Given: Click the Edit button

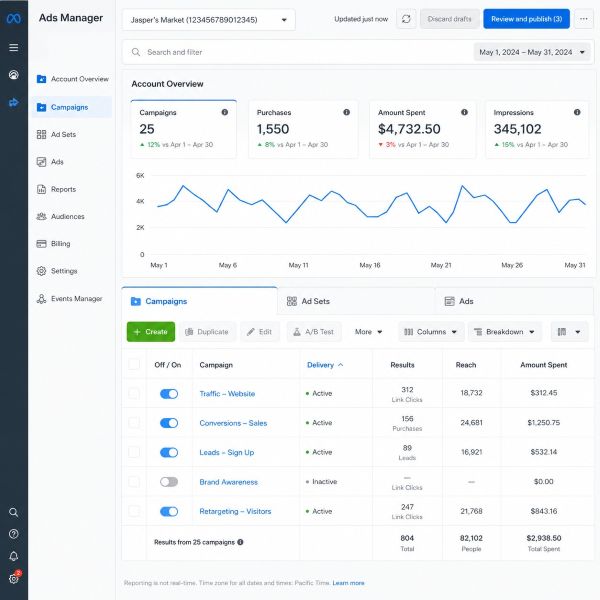Looking at the screenshot, I should point(260,332).
